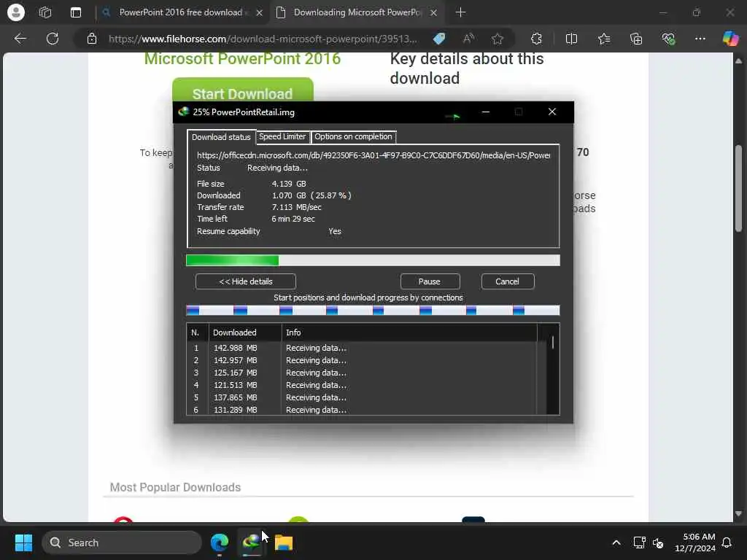Select connection row 125.167 MB

click(362, 373)
